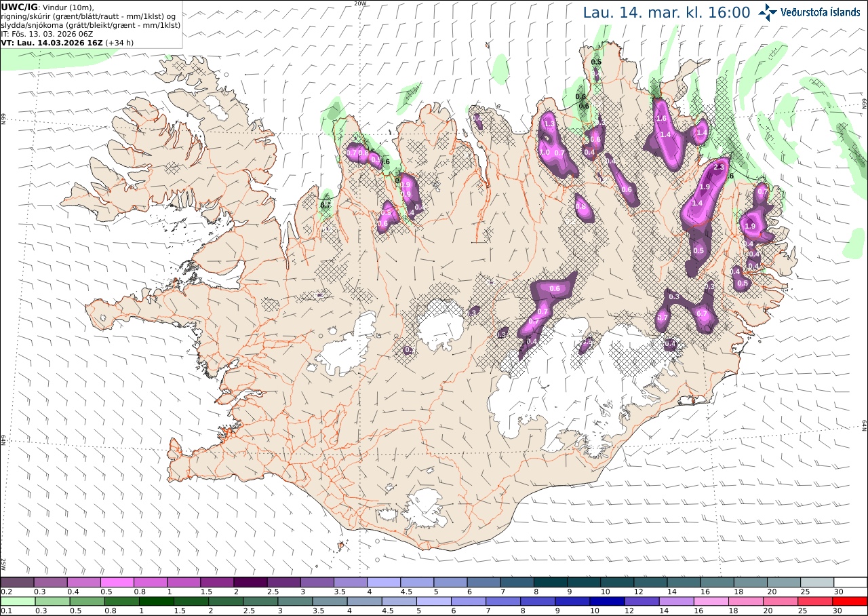Click the 'slydda/snjókoma' legend description line
Screen dimensions: 868x616
[x=91, y=24]
